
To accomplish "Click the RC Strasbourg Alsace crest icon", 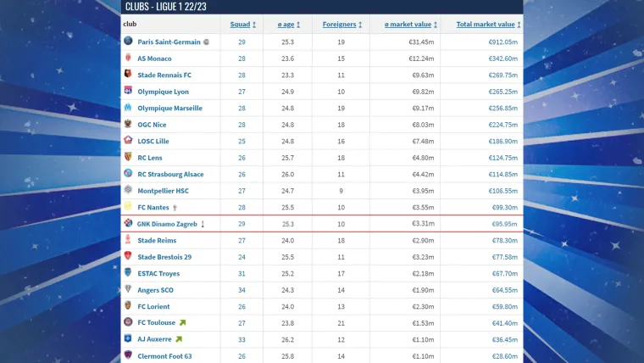I will (128, 174).
